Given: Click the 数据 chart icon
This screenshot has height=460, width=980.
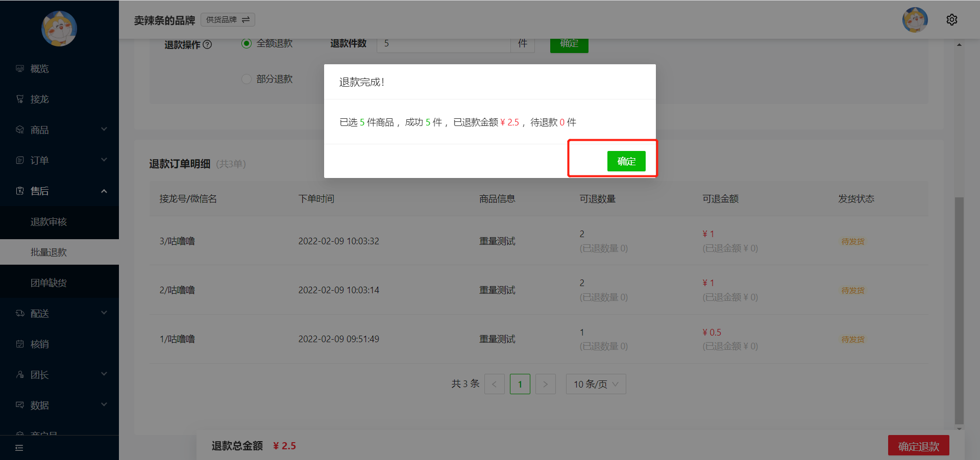Looking at the screenshot, I should point(20,405).
